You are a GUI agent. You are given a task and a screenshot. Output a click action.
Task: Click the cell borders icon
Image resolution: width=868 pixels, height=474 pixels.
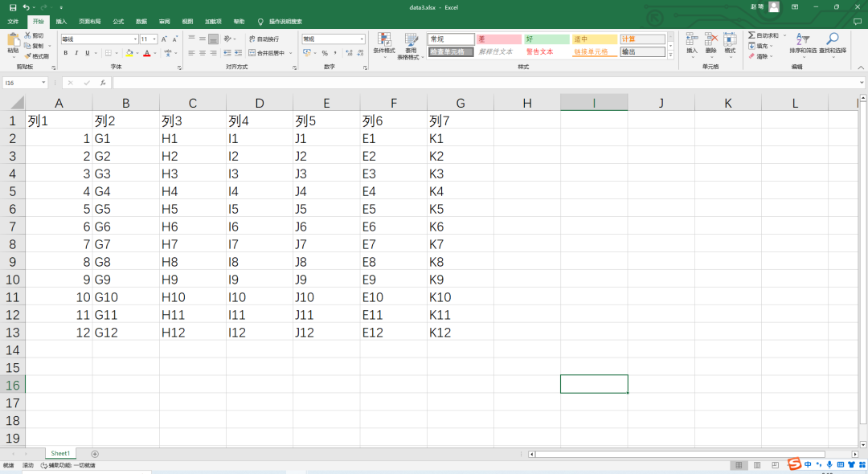click(108, 53)
